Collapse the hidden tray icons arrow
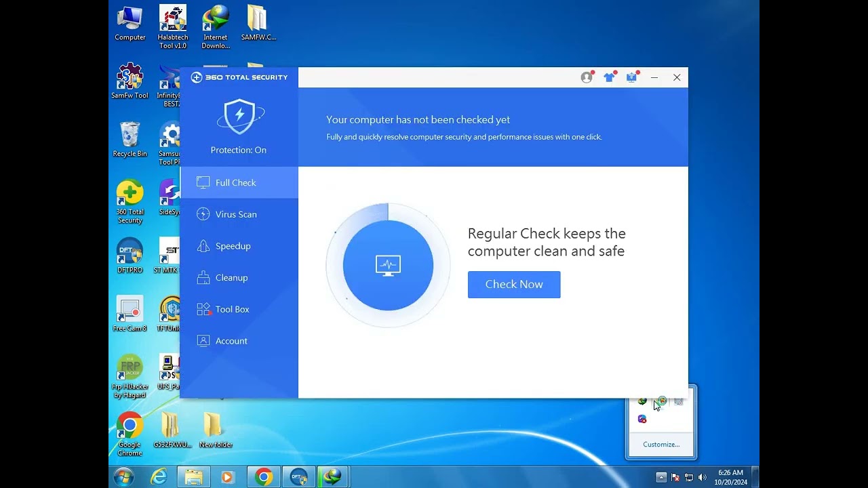Screen dimensions: 868x488 click(x=661, y=477)
